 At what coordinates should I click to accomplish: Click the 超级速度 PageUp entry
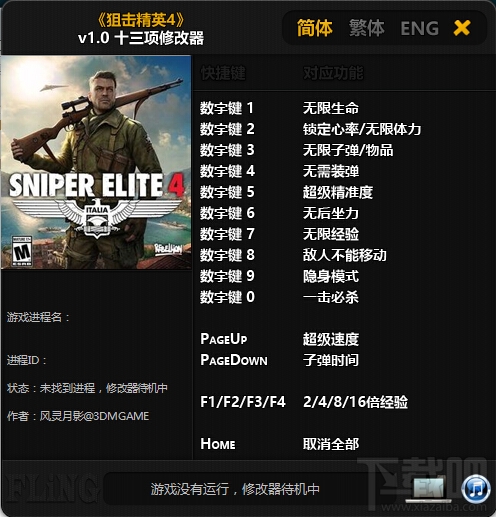331,339
